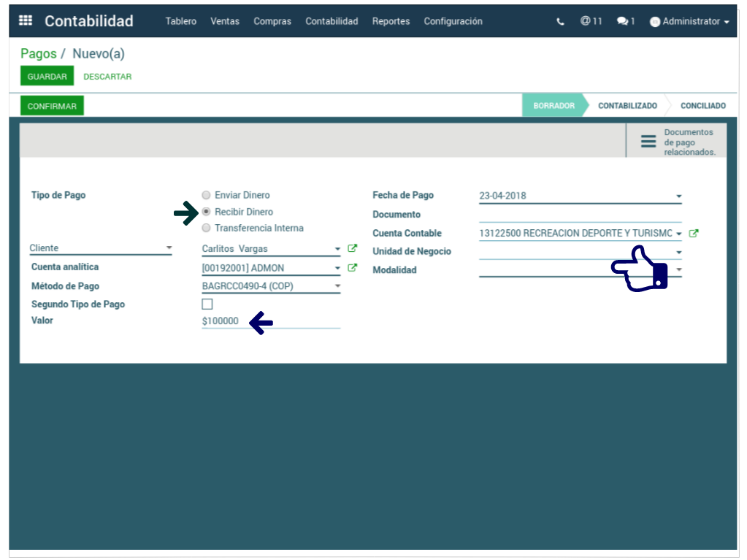747x560 pixels.
Task: Open the chat conversations icon
Action: 625,22
